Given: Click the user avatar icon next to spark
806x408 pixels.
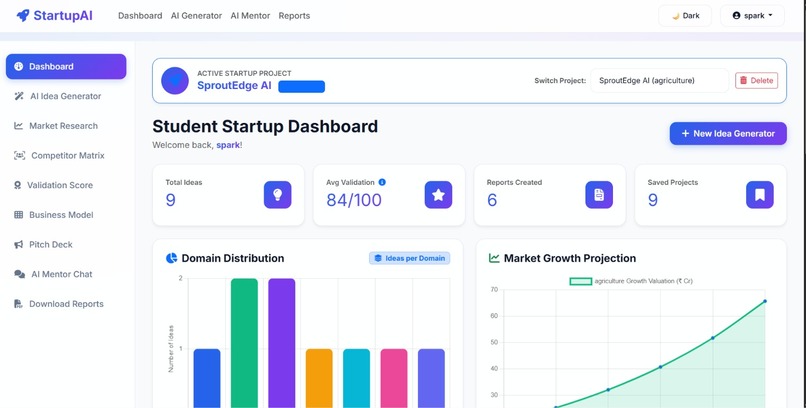Looking at the screenshot, I should (736, 16).
